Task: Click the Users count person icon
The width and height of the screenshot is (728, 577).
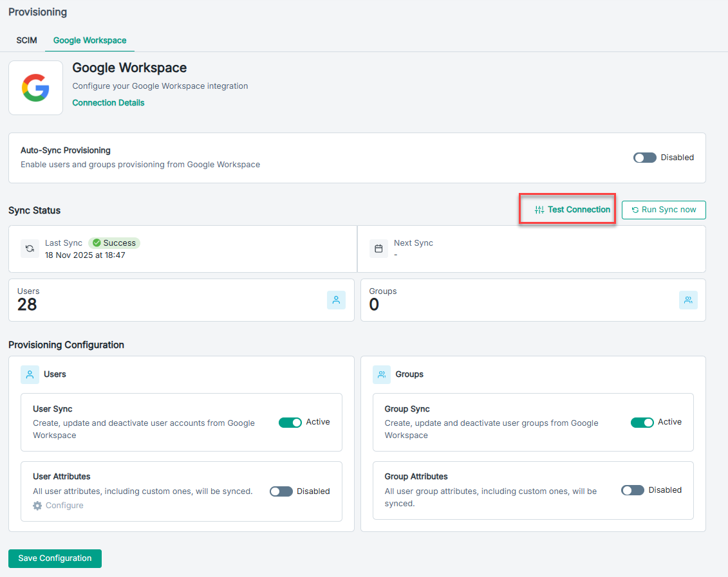Action: click(x=336, y=300)
